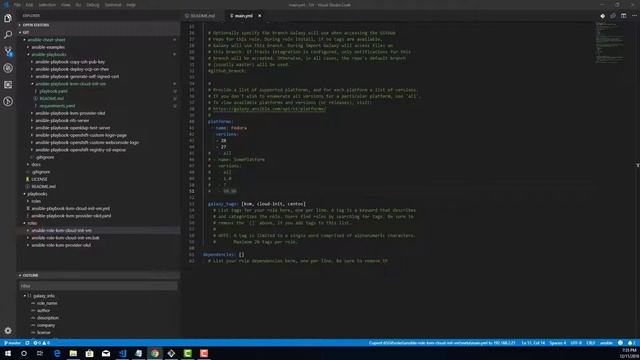640x360 pixels.
Task: Click the feedback smiley in status bar
Action: pyautogui.click(x=620, y=343)
